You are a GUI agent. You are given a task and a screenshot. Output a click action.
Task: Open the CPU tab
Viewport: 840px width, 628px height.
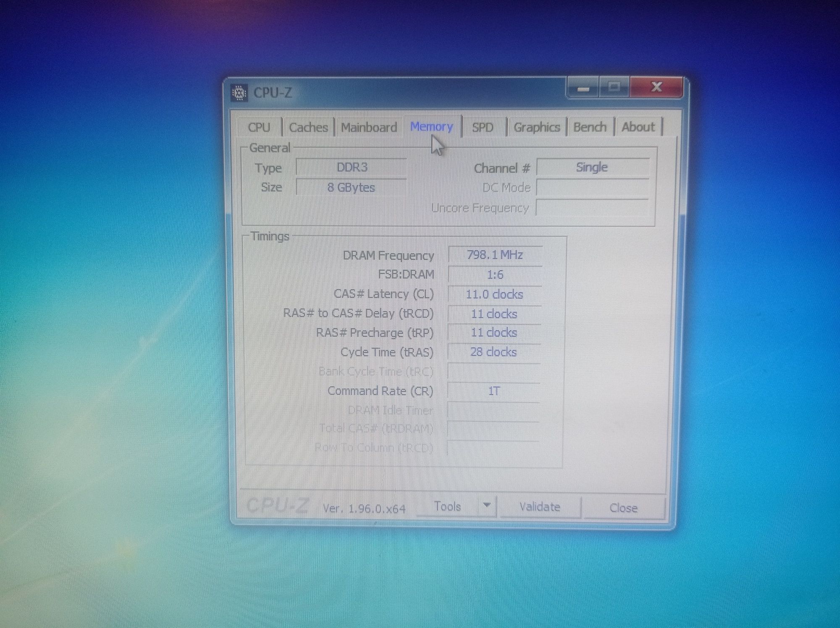[x=259, y=127]
